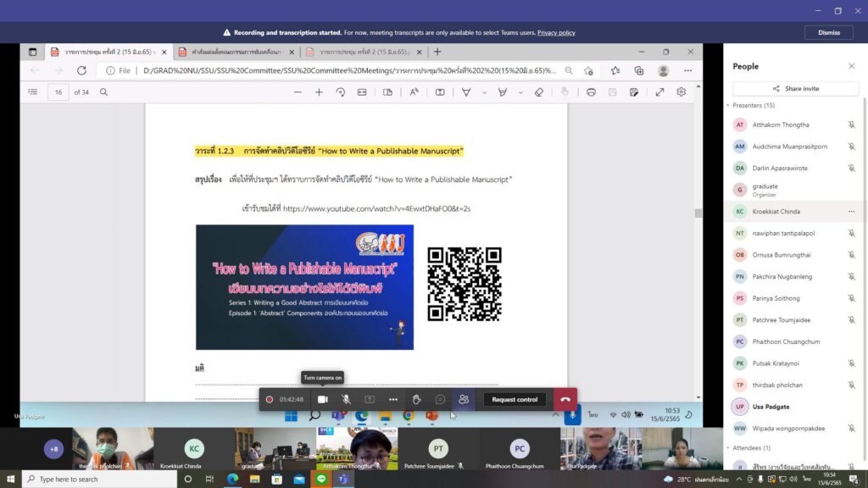Image resolution: width=868 pixels, height=488 pixels.
Task: Raise hand in the meeting toolbar
Action: (416, 400)
